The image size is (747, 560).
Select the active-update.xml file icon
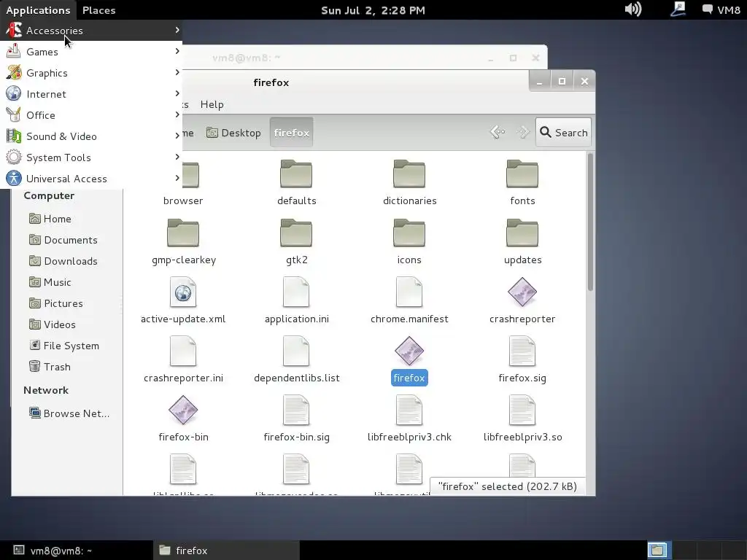click(183, 292)
